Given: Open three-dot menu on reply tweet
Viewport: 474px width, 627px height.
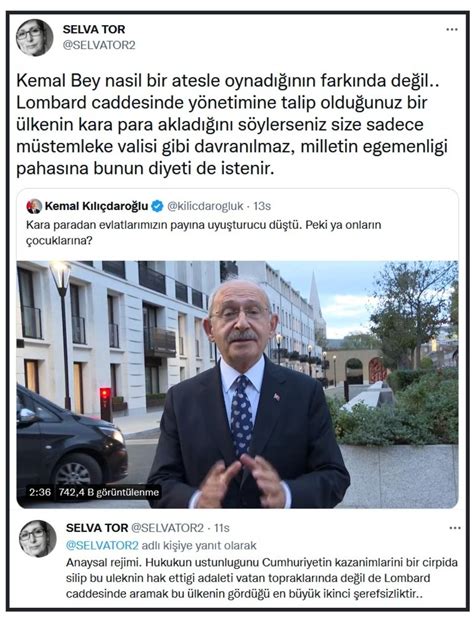Looking at the screenshot, I should coord(455,528).
